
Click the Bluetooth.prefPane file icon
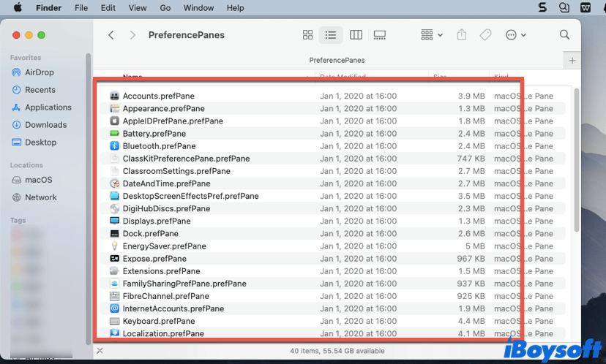(114, 146)
